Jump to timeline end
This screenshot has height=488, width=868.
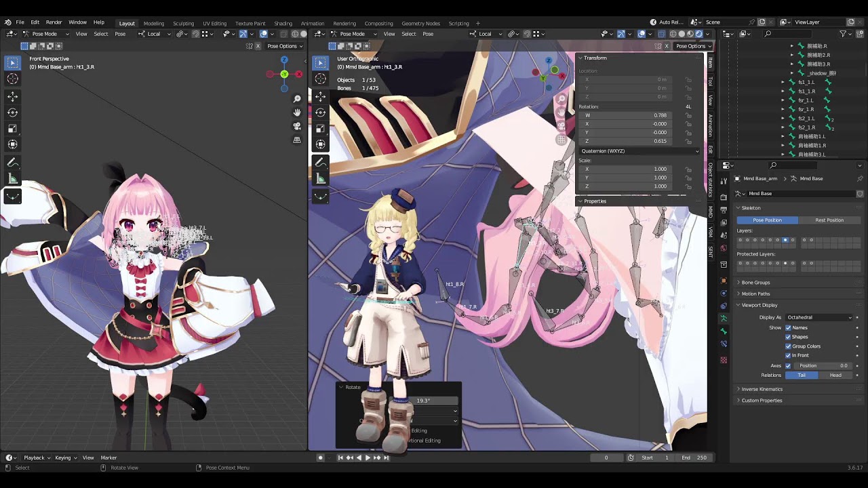point(387,457)
